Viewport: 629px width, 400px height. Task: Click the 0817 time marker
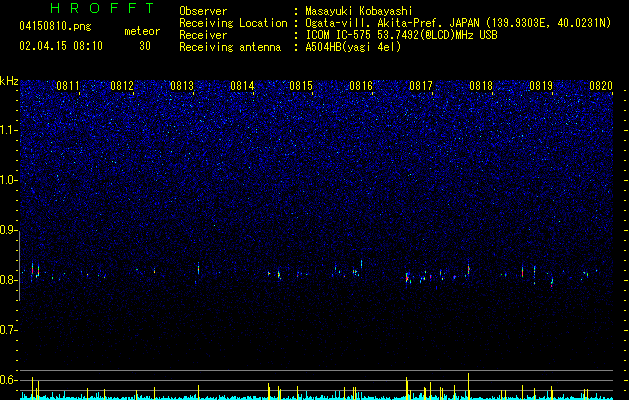pyautogui.click(x=421, y=86)
